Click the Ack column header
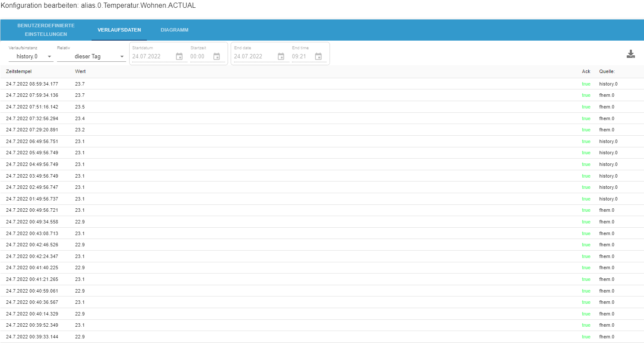 point(586,71)
